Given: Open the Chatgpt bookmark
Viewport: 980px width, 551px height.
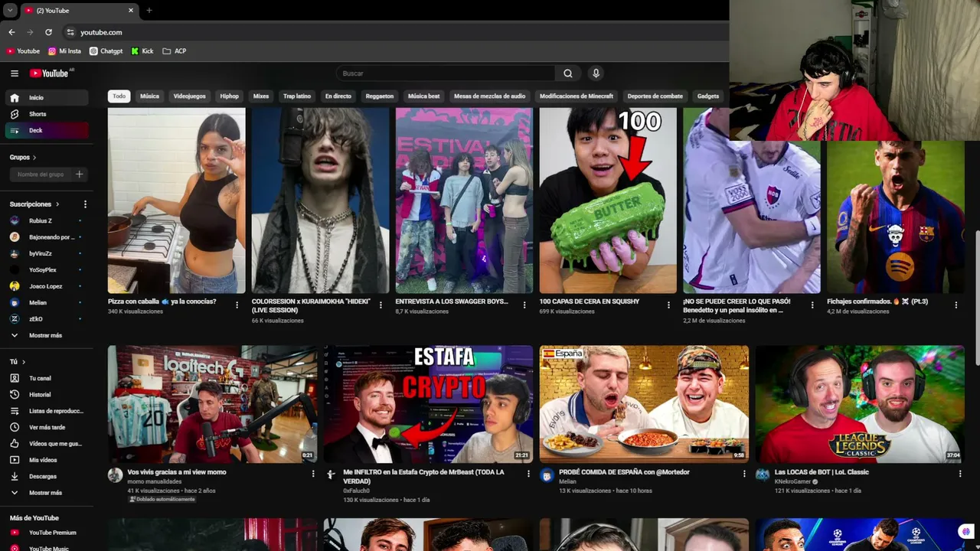Looking at the screenshot, I should (x=106, y=51).
